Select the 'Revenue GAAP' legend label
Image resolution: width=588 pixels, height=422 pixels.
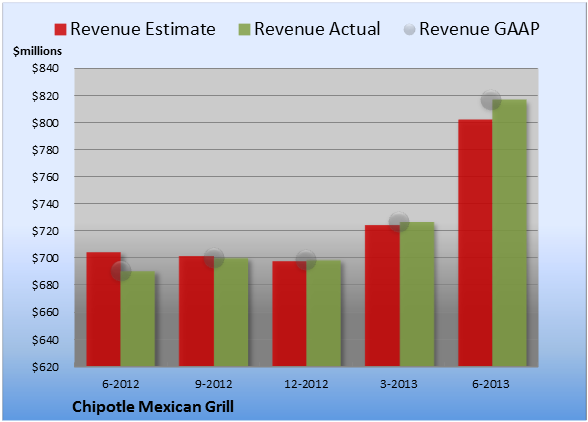479,29
